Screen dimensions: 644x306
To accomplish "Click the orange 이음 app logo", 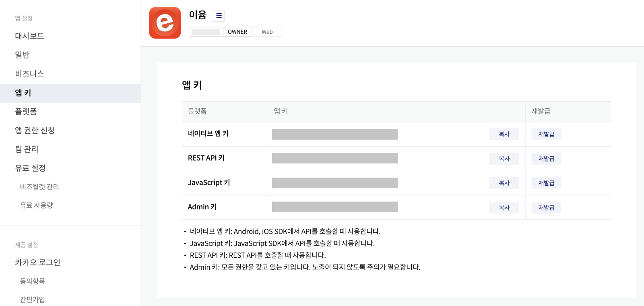I will [x=165, y=23].
